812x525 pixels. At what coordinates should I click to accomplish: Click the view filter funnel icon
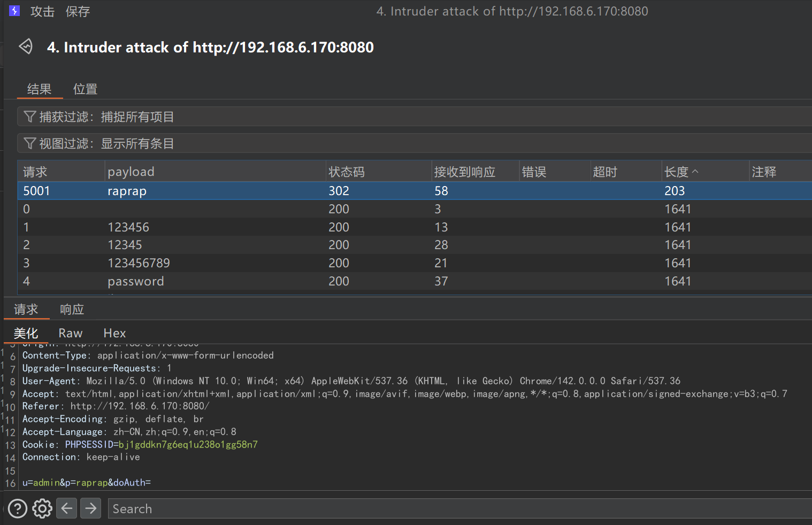(30, 143)
